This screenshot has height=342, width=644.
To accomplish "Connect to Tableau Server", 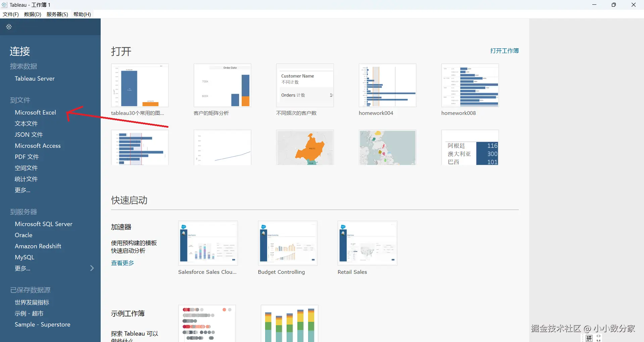I will (35, 79).
